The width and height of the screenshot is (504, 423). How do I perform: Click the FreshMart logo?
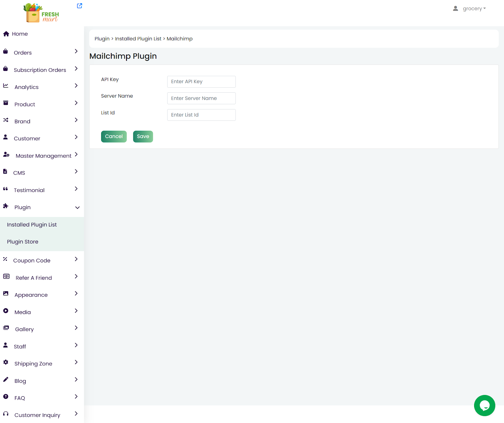[41, 13]
